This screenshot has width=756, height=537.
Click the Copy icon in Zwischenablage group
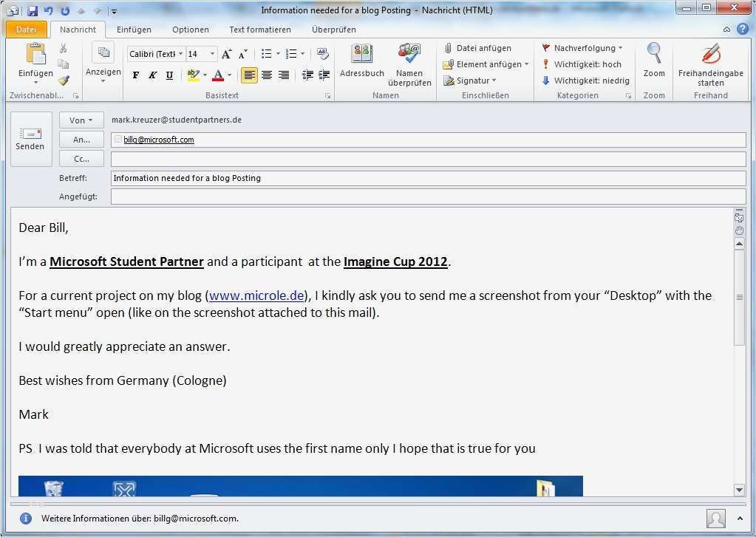63,64
